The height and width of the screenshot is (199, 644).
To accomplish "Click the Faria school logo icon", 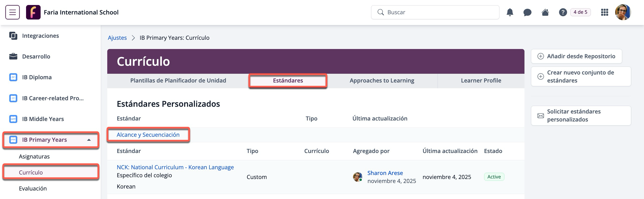I will pos(33,12).
